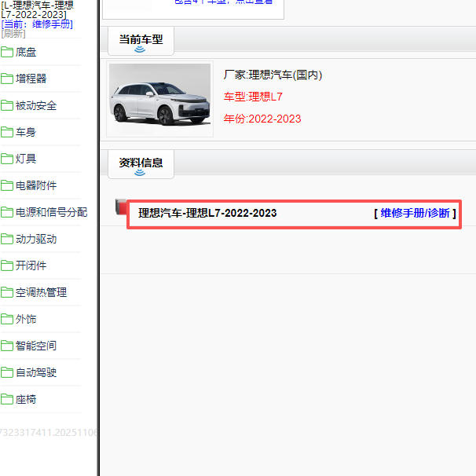Switch to the 当前车型 tab
Viewport: 476px width, 476px height.
(141, 41)
